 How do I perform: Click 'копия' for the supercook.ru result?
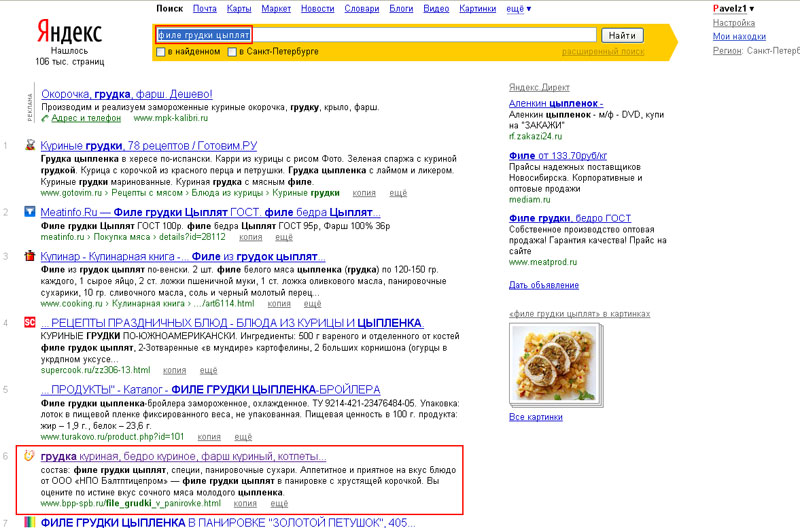pyautogui.click(x=174, y=370)
